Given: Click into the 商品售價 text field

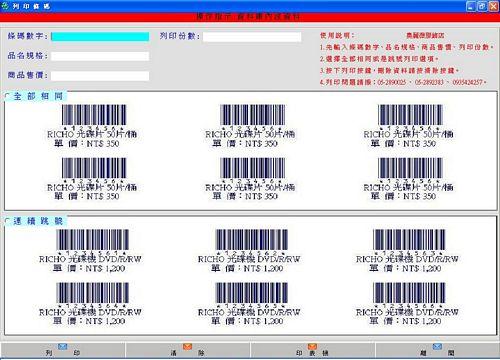Looking at the screenshot, I should click(100, 76).
